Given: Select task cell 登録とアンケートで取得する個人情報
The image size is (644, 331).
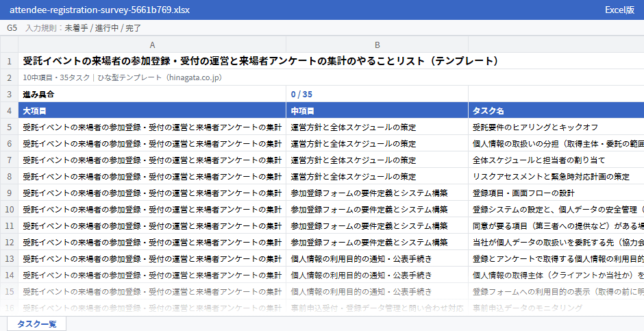Looking at the screenshot, I should [556, 258].
